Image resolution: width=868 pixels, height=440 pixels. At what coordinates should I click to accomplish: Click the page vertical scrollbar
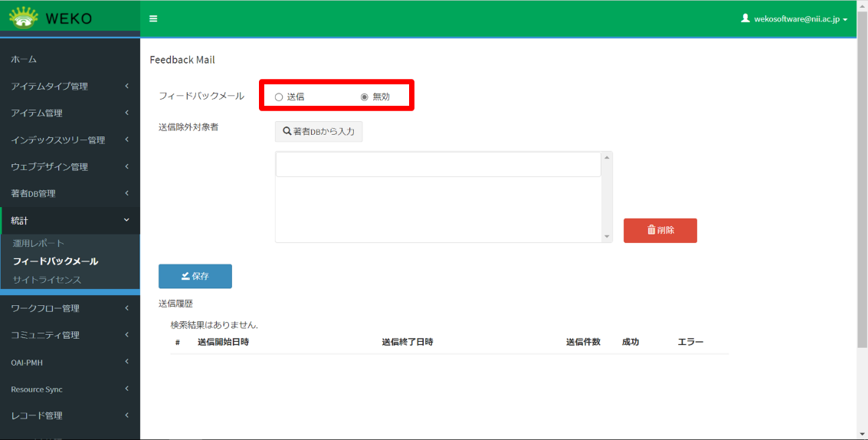862,192
